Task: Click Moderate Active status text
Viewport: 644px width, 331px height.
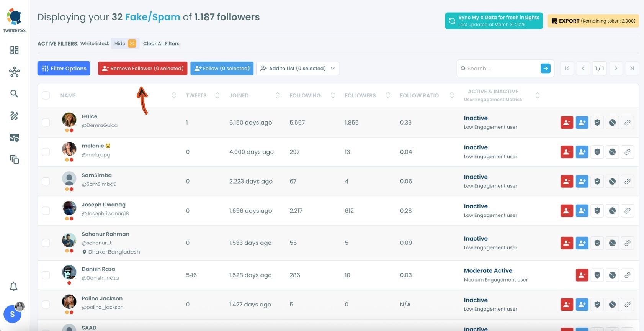Action: pyautogui.click(x=488, y=270)
